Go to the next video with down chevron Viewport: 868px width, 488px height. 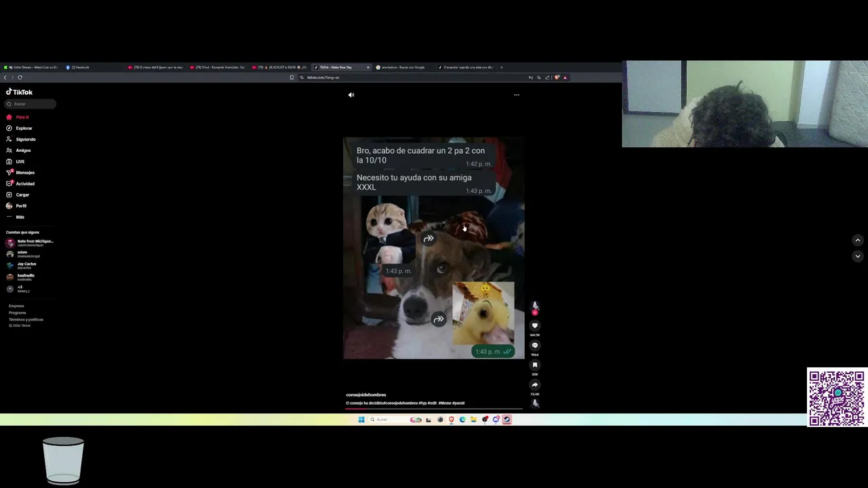click(858, 256)
